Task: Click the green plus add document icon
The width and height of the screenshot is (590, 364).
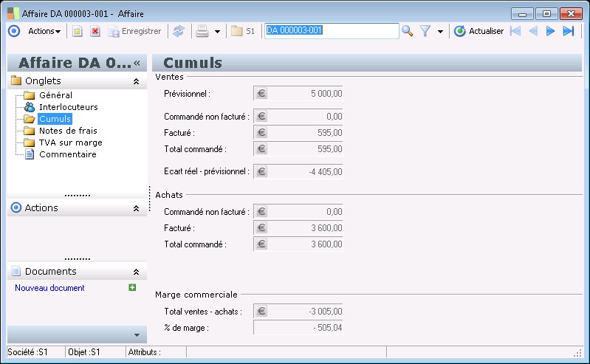Action: point(132,288)
